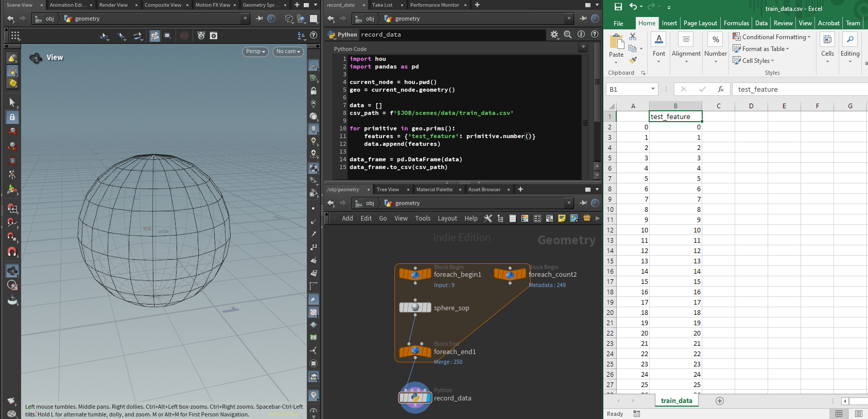868x419 pixels.
Task: Open the Tree View tab
Action: point(388,190)
